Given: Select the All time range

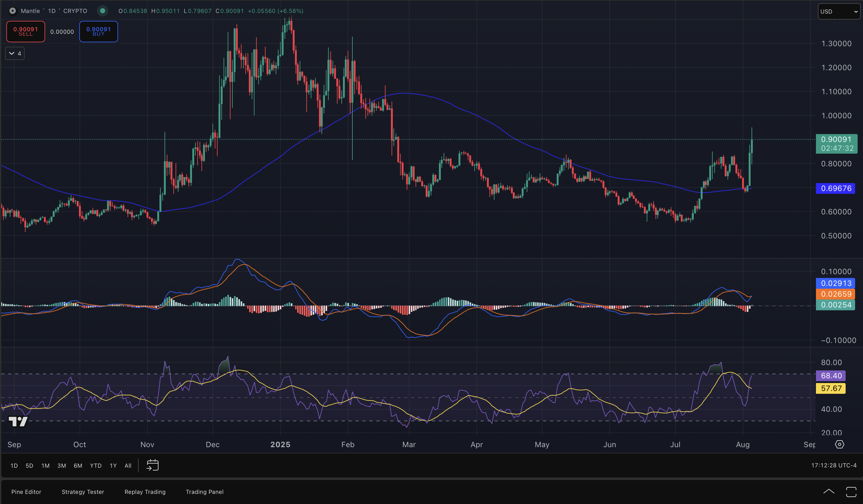Looking at the screenshot, I should 128,466.
